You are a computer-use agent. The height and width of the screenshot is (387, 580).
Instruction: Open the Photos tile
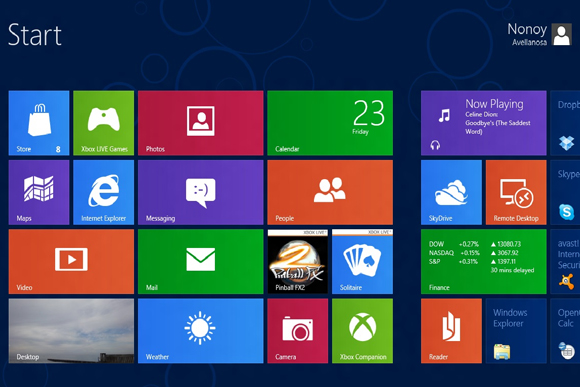pyautogui.click(x=200, y=123)
